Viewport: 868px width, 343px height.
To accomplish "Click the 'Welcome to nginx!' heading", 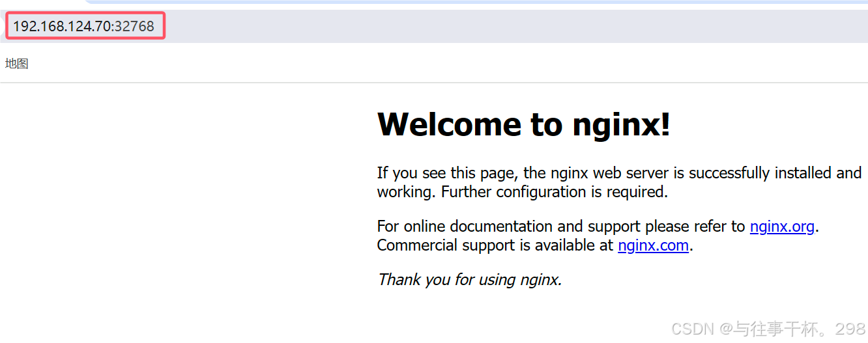I will (524, 124).
